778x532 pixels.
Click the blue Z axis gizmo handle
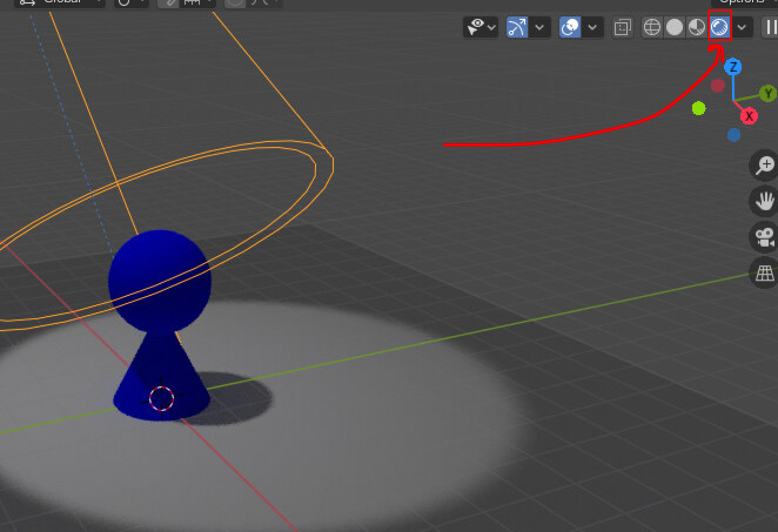click(733, 67)
